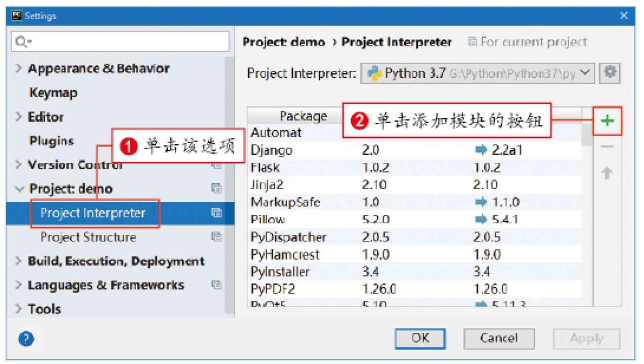
Task: Open the Keymap settings page
Action: point(53,93)
